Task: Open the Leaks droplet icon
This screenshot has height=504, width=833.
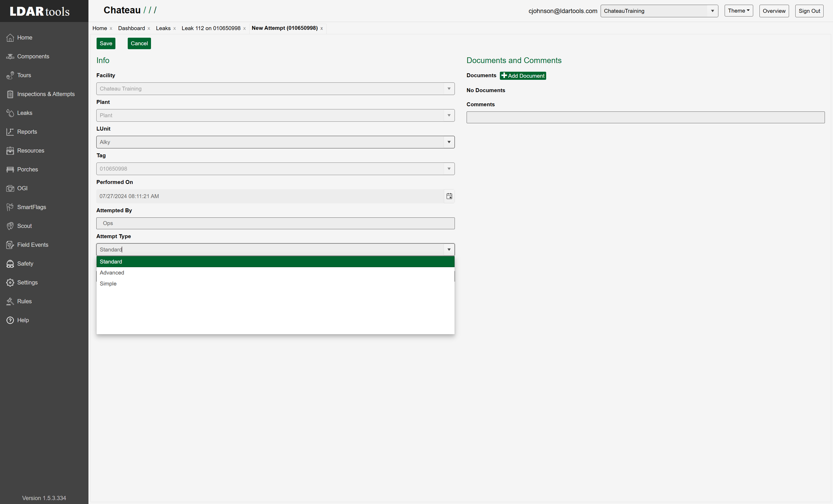Action: [x=10, y=113]
